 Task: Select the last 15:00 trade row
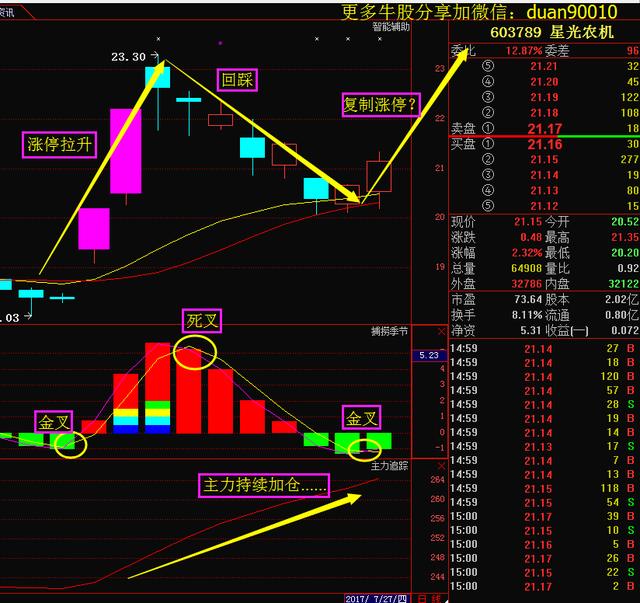coord(544,586)
